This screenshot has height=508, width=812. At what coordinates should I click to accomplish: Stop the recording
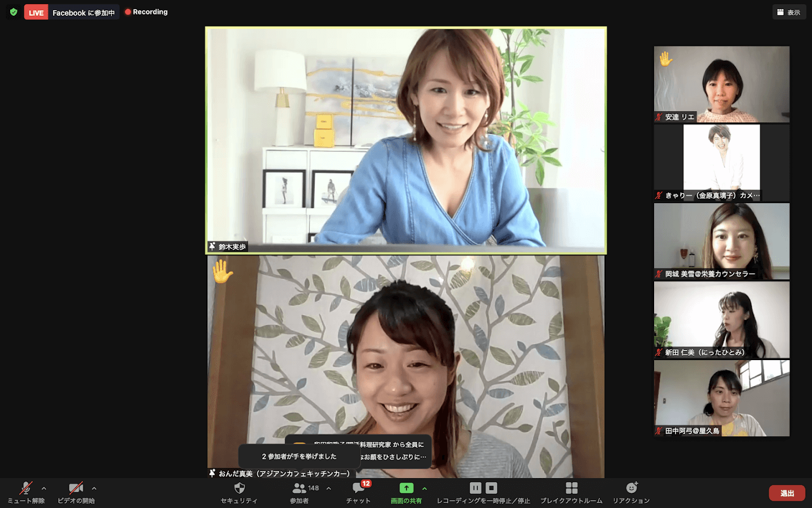click(x=492, y=488)
